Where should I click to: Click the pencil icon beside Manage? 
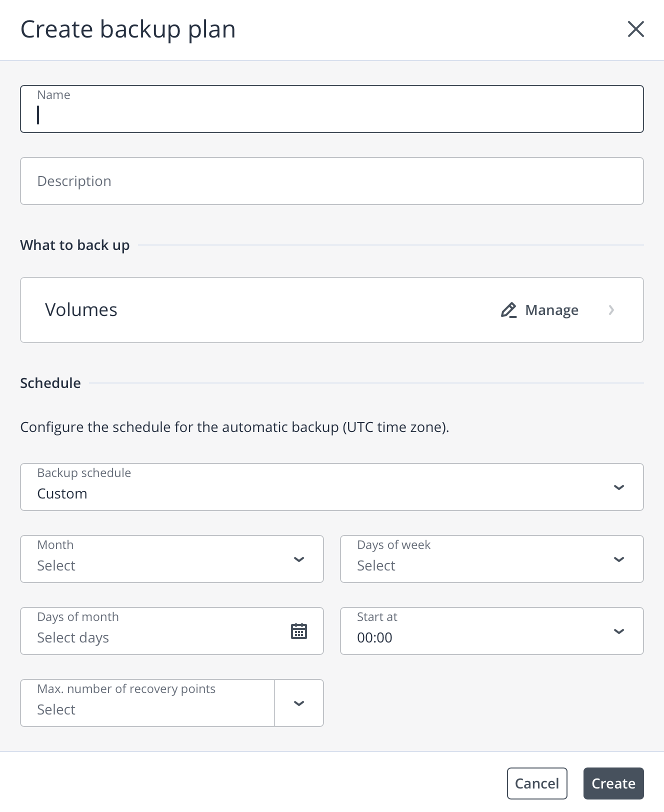[508, 310]
